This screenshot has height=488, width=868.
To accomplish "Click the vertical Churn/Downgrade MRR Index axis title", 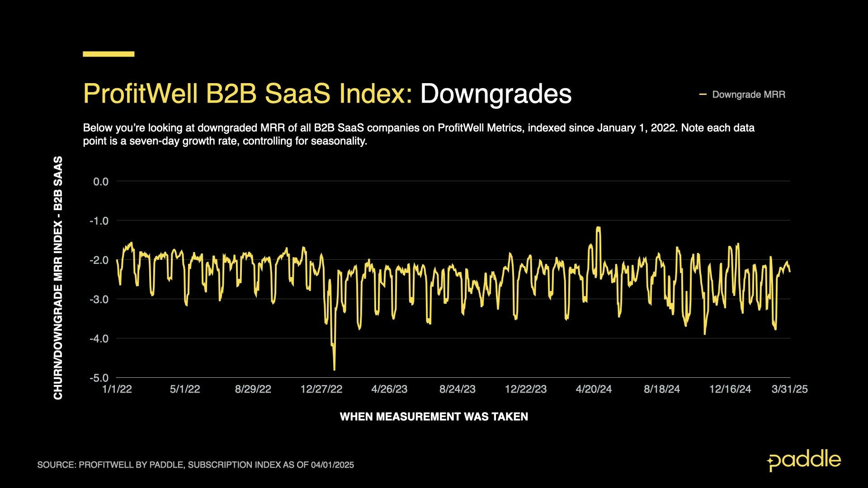I will [58, 278].
